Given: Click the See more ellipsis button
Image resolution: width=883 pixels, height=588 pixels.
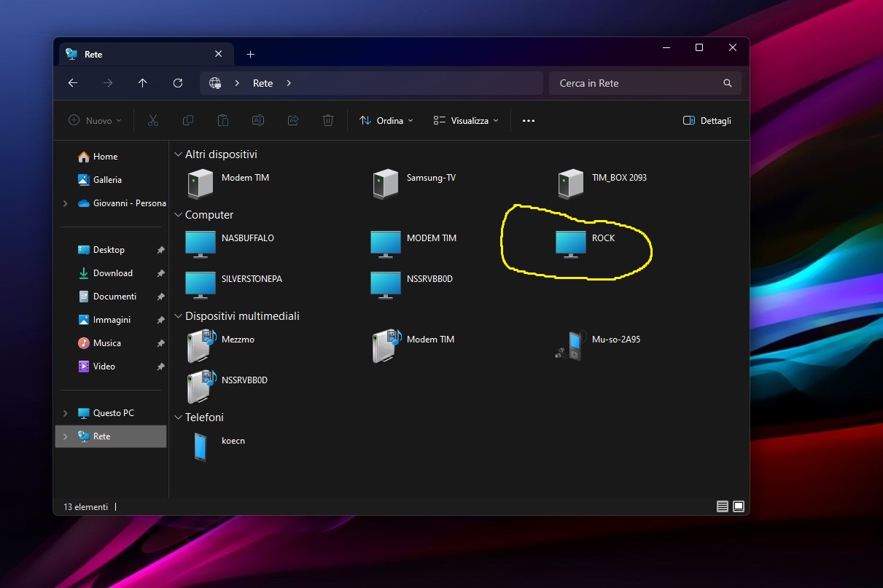Looking at the screenshot, I should (529, 121).
